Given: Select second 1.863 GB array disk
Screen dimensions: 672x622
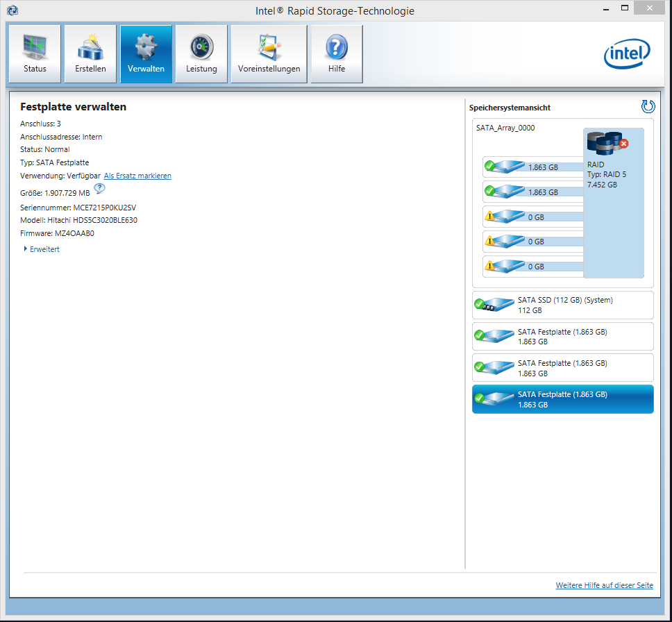Looking at the screenshot, I should (x=532, y=192).
